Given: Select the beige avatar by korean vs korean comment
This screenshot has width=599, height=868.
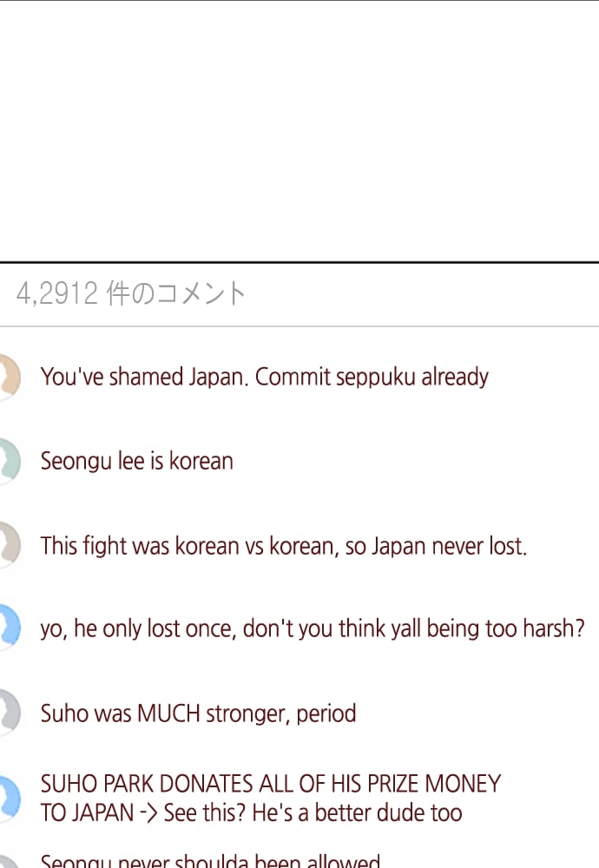Looking at the screenshot, I should click(x=10, y=545).
